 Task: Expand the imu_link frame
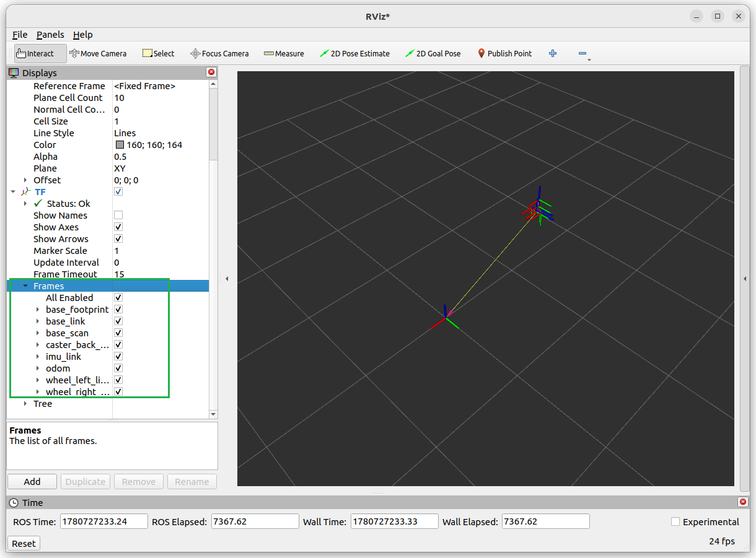[38, 357]
